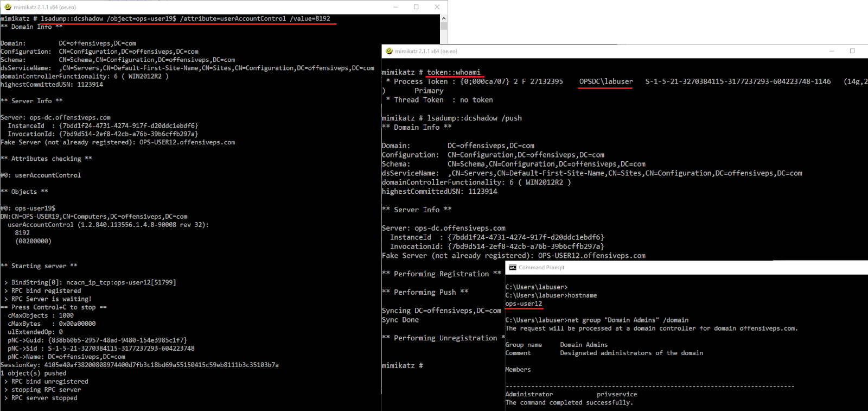Close the left mimikatz window
Viewport: 868px width, 411px height.
(x=437, y=7)
